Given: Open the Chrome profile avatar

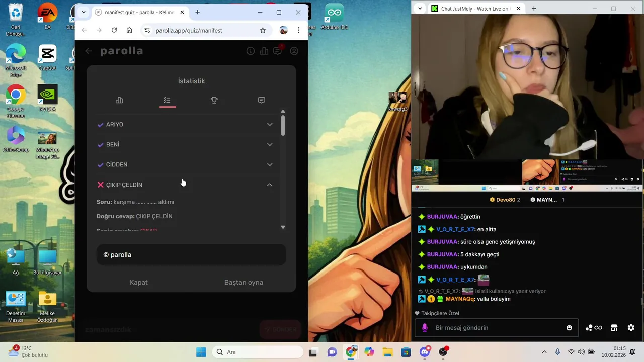Looking at the screenshot, I should click(284, 30).
